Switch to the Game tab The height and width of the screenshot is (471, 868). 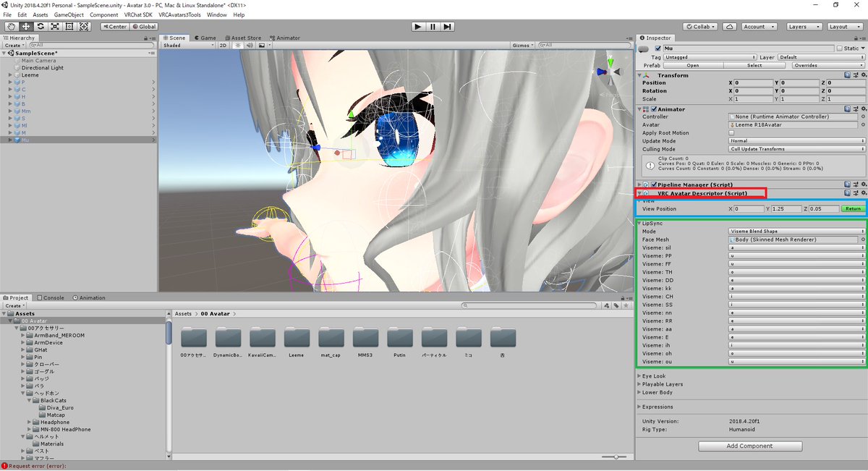[x=205, y=38]
